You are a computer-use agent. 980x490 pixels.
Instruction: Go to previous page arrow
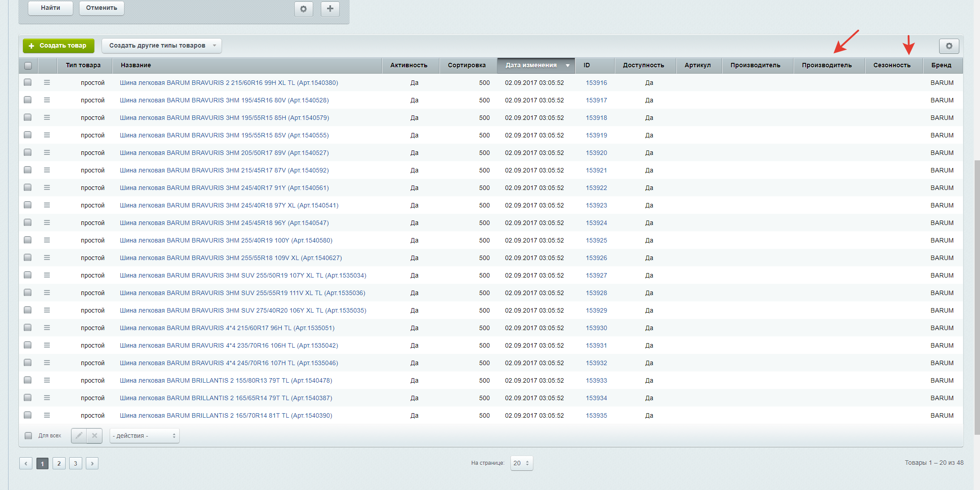point(26,464)
